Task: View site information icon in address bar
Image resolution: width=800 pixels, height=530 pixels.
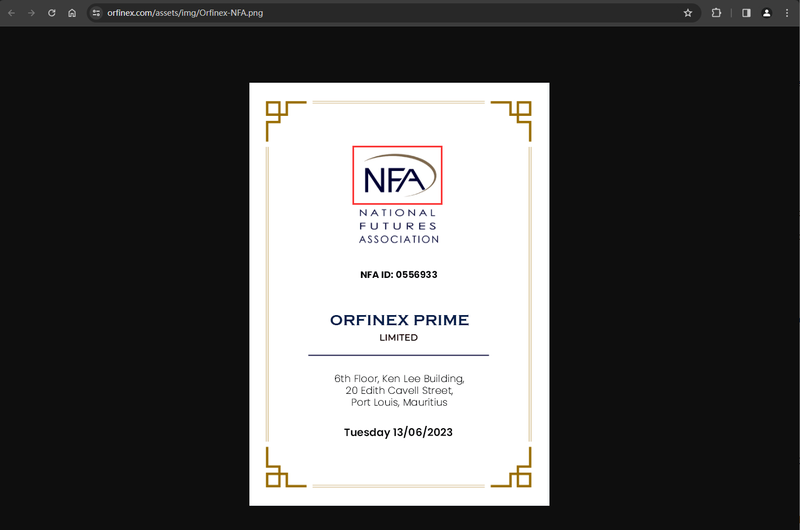Action: [96, 13]
